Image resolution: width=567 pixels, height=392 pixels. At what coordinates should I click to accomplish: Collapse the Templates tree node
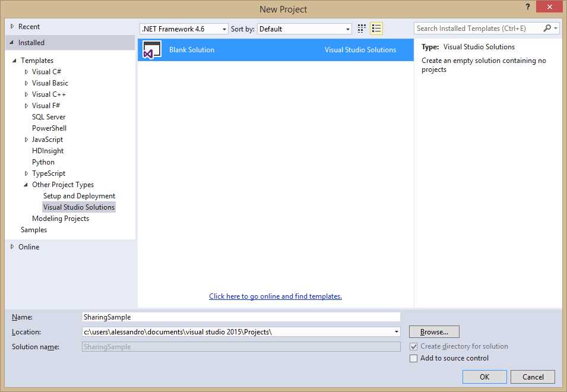[x=14, y=61]
